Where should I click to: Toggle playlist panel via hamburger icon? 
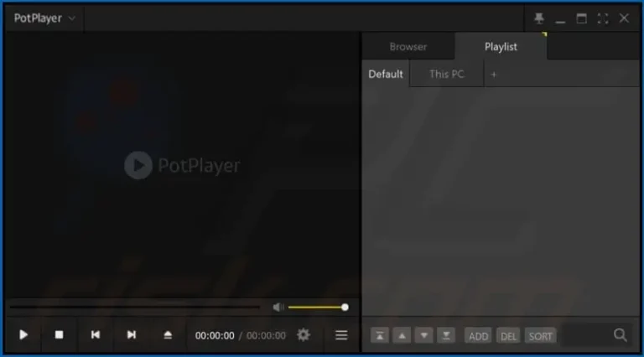(341, 335)
